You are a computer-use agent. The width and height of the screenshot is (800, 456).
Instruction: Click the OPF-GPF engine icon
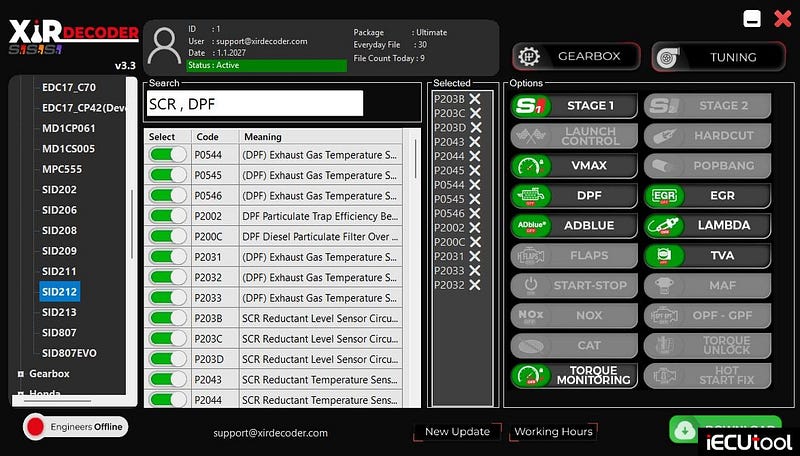[663, 316]
